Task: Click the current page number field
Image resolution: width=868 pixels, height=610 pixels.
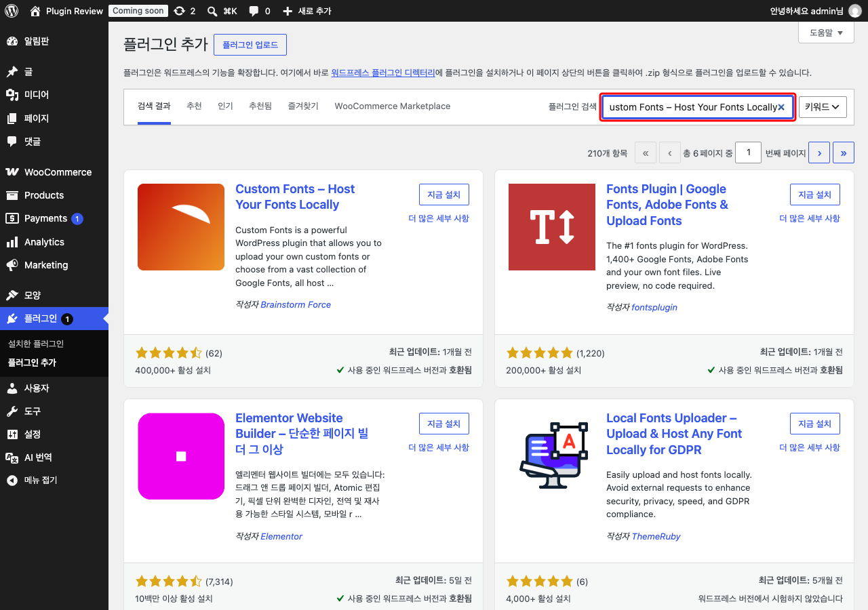Action: pyautogui.click(x=749, y=152)
